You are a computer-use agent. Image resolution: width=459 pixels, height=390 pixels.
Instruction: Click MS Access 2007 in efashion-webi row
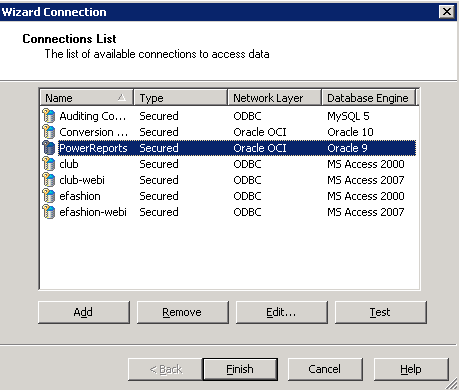(366, 212)
